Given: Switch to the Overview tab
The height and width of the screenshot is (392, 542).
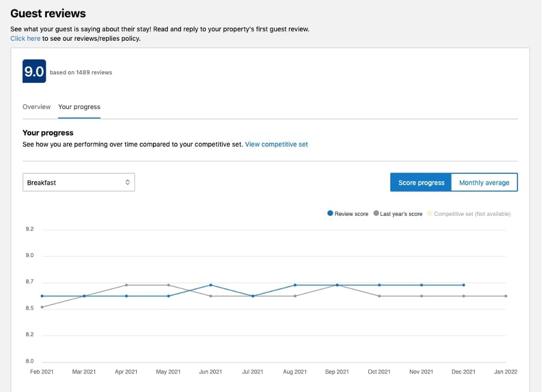Looking at the screenshot, I should tap(37, 107).
